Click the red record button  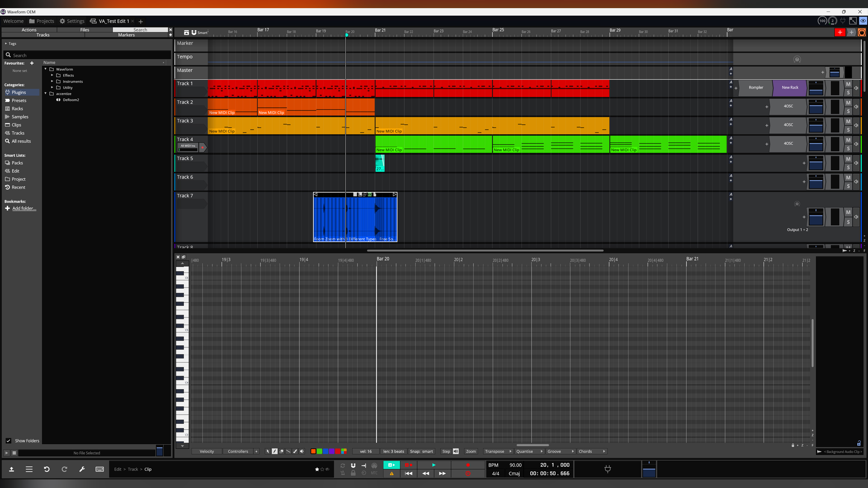pos(468,465)
